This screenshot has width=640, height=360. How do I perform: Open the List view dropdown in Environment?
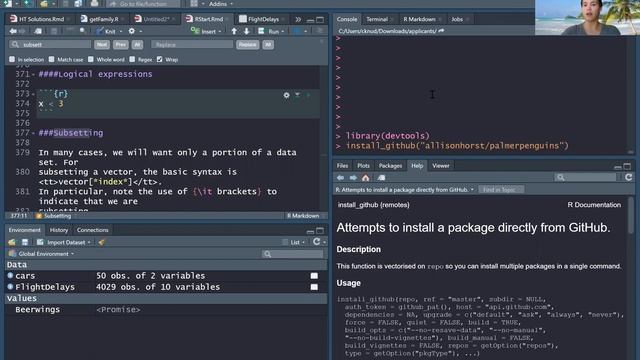tap(294, 242)
